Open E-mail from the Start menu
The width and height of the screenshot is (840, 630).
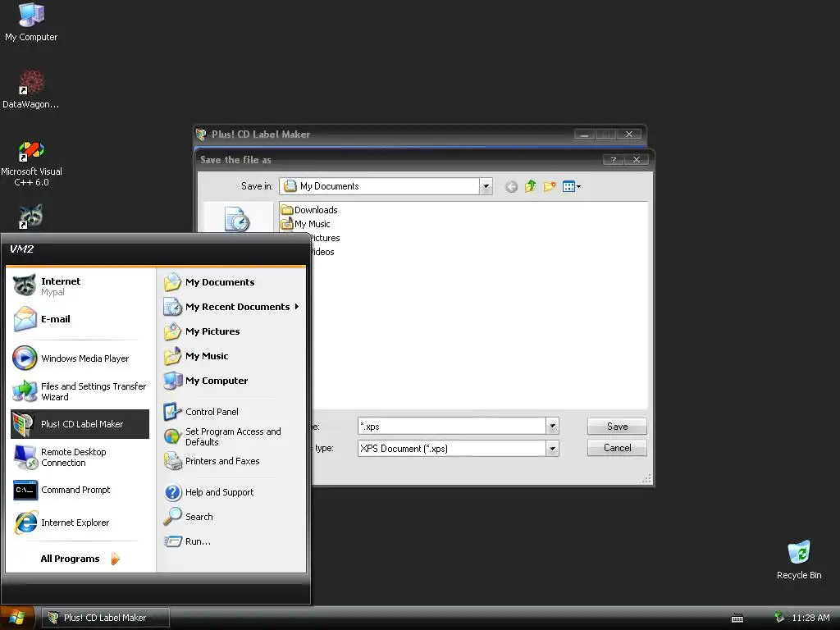80,319
